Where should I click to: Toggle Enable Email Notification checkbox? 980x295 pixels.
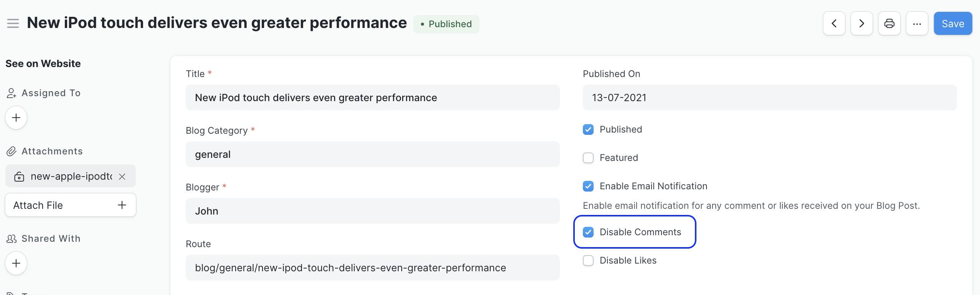pyautogui.click(x=588, y=186)
